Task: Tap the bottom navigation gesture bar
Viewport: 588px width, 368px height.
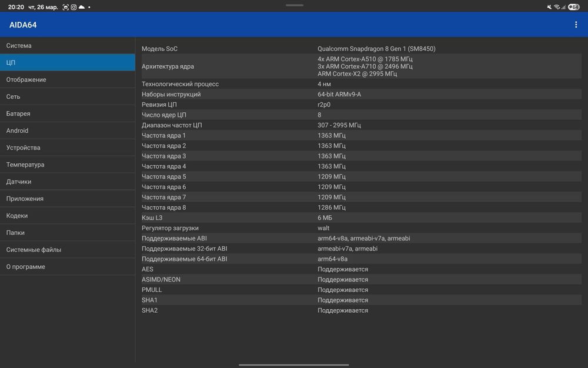Action: 293,364
